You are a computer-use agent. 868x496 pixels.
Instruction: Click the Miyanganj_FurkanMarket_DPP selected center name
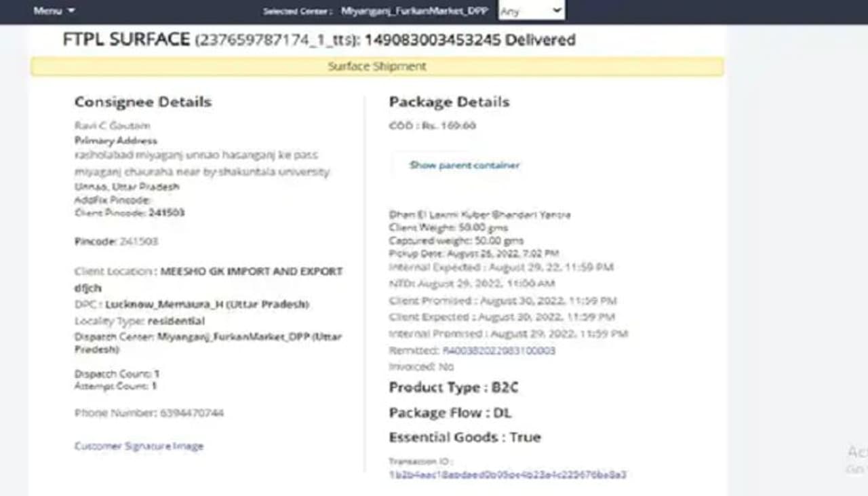pos(414,11)
